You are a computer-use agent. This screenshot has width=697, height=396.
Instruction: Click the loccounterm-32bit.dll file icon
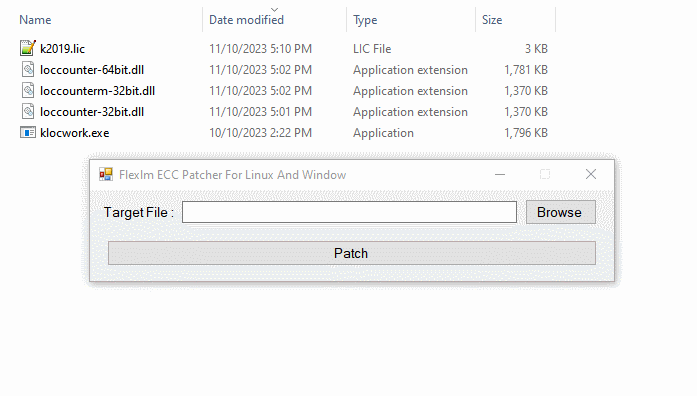28,90
